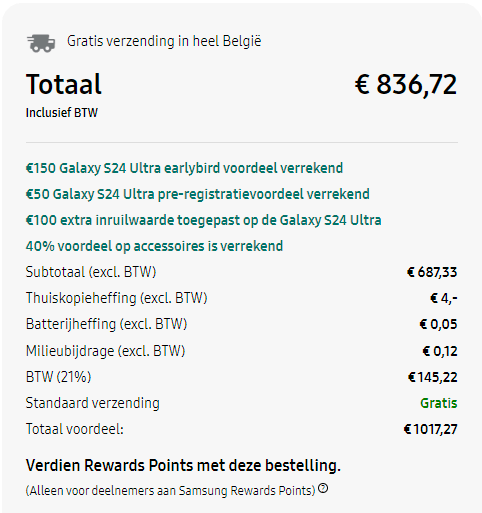Open the Rewards Points info help icon
Image resolution: width=482 pixels, height=513 pixels.
323,489
